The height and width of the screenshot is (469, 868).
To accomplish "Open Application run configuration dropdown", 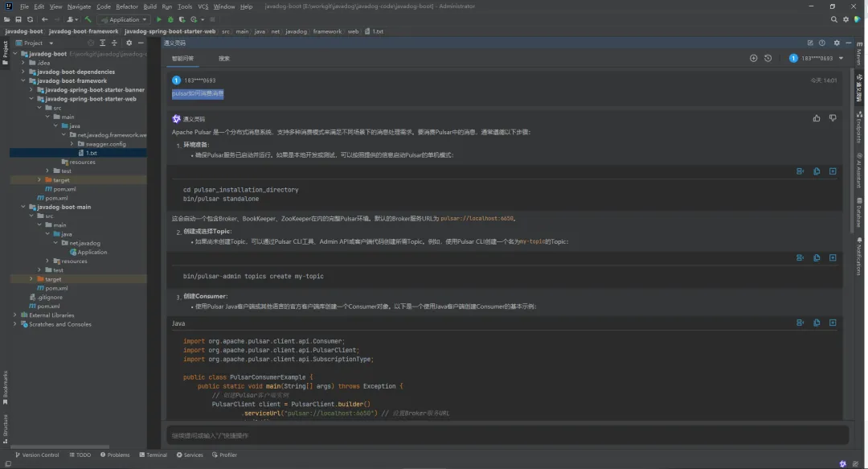I will pyautogui.click(x=124, y=19).
